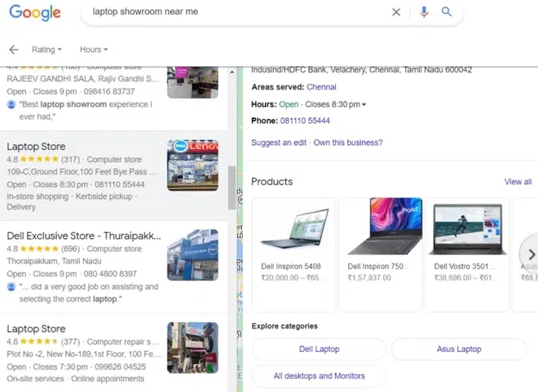538x392 pixels.
Task: Select All desktops and Monitors category
Action: 319,376
